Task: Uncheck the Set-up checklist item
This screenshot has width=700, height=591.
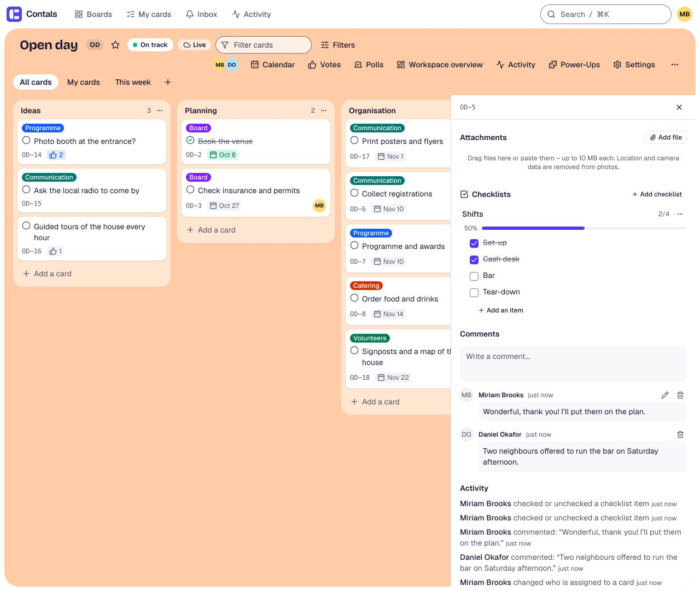Action: tap(474, 244)
